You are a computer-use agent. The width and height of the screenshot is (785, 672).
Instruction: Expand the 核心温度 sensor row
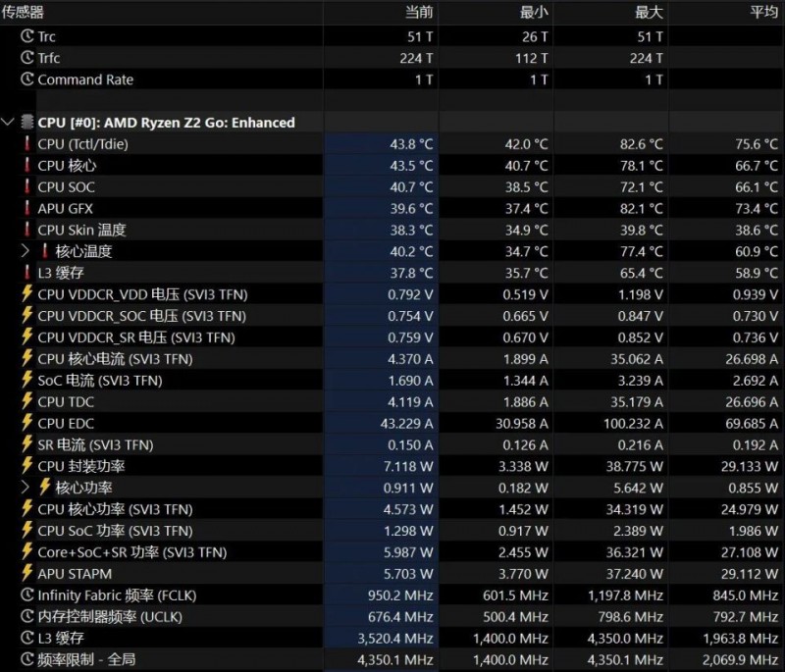(26, 251)
